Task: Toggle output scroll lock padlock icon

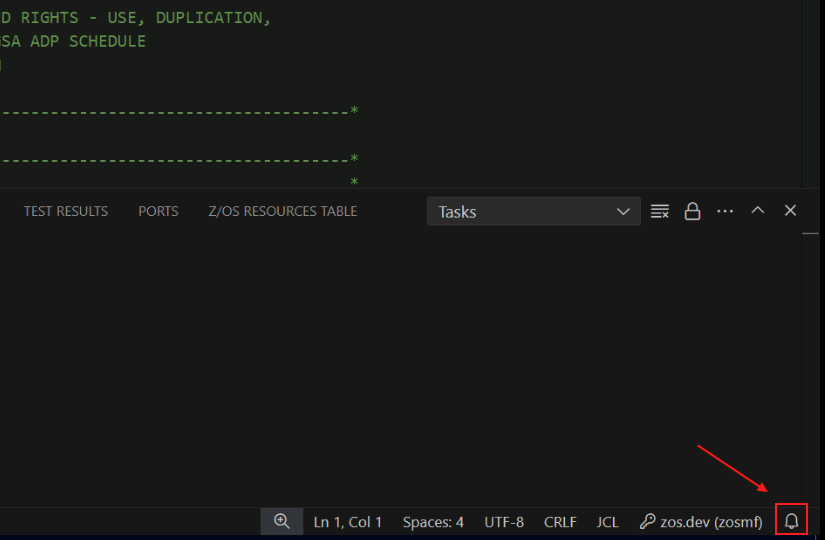Action: tap(692, 211)
